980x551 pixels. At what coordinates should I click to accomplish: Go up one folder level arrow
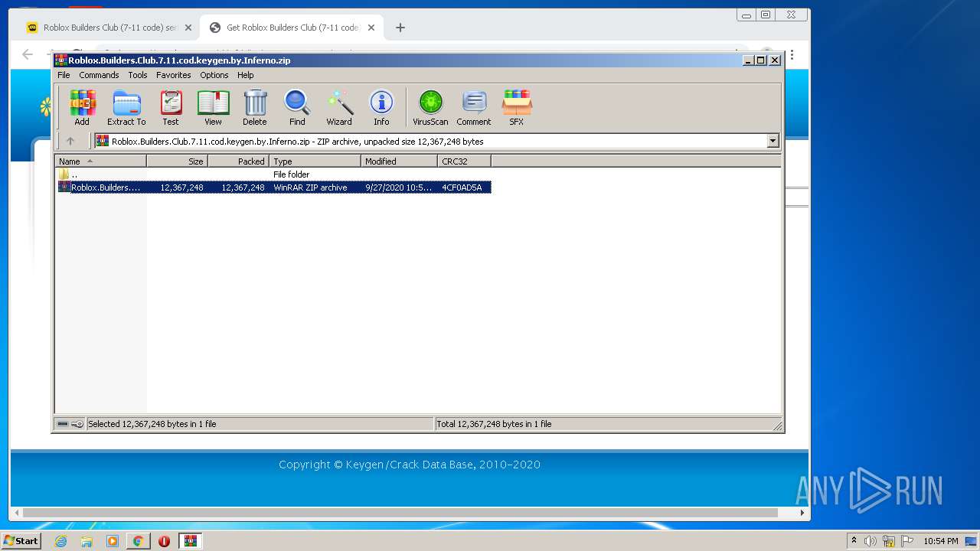point(70,141)
